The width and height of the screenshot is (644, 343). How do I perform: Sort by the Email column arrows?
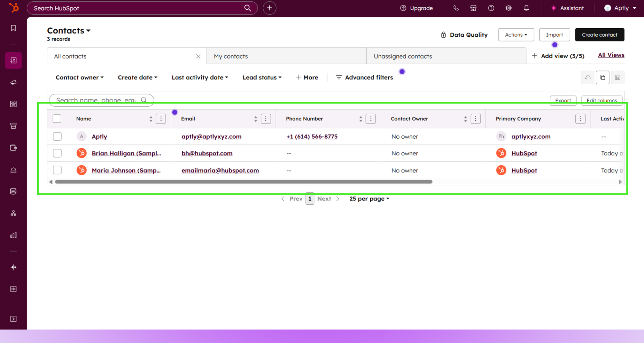256,119
